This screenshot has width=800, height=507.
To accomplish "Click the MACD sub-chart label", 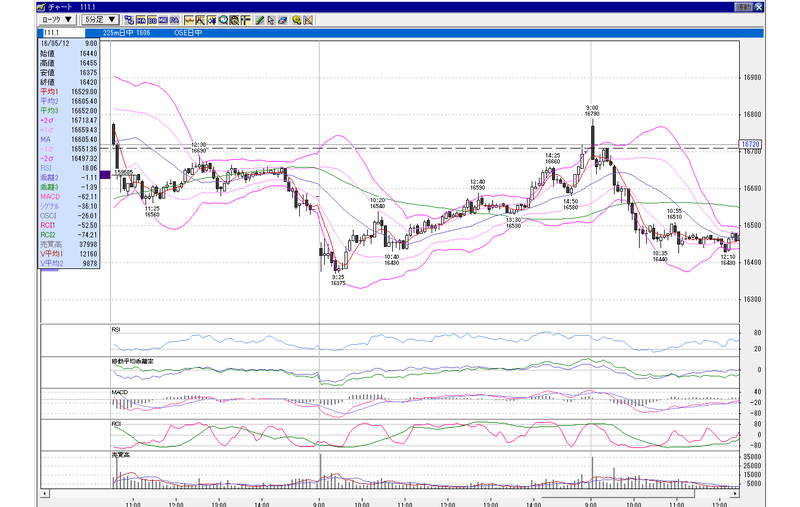I will click(x=118, y=392).
